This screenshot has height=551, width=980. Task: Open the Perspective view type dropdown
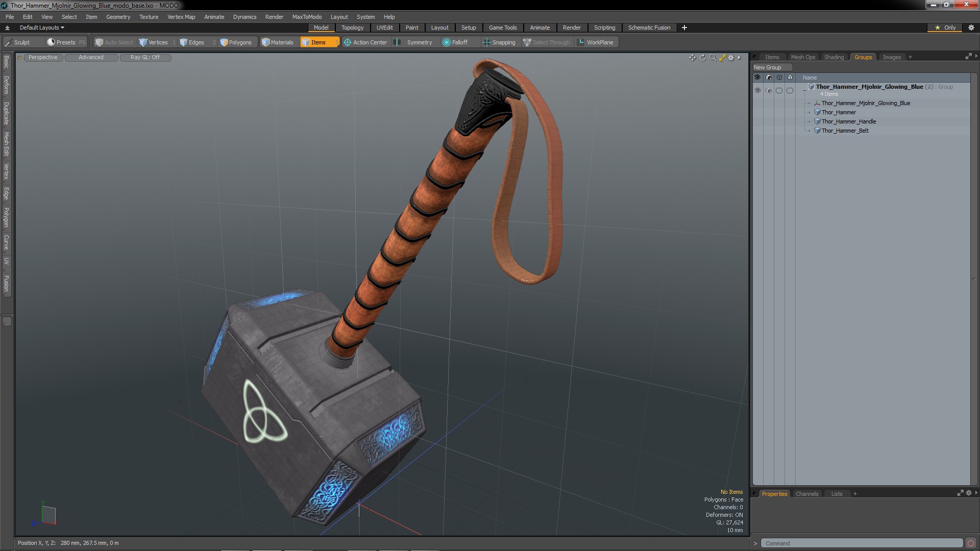click(x=43, y=57)
